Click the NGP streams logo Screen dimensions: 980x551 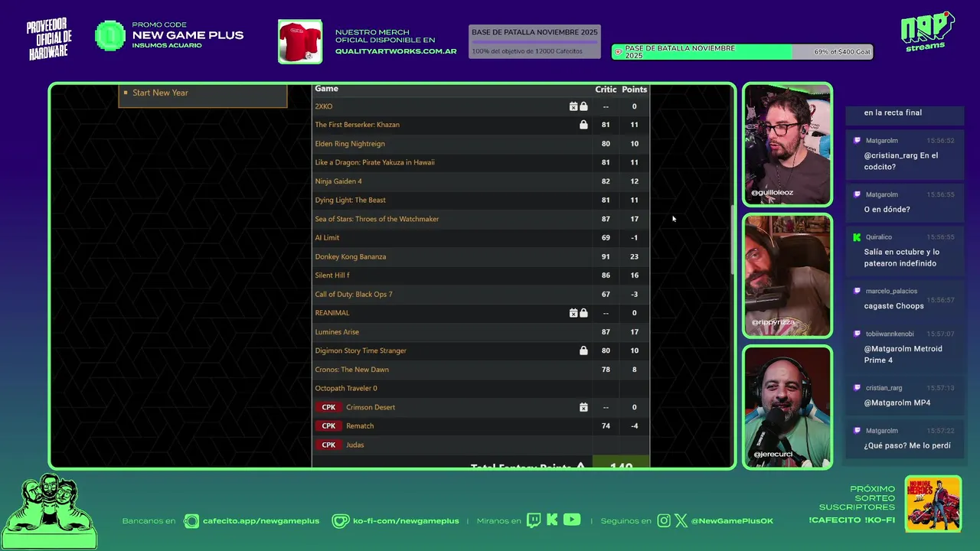[927, 32]
